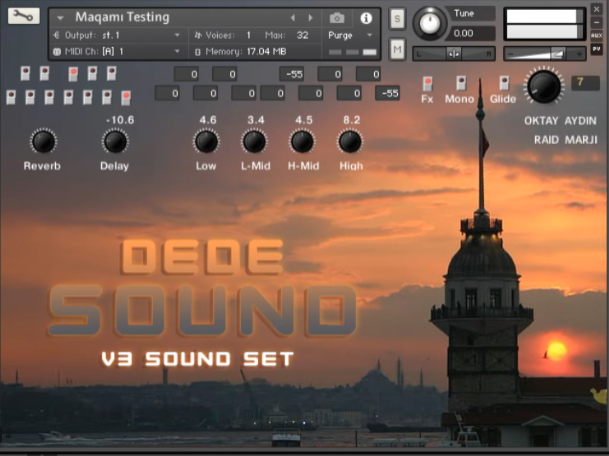Go to the previous instrument arrow

293,18
